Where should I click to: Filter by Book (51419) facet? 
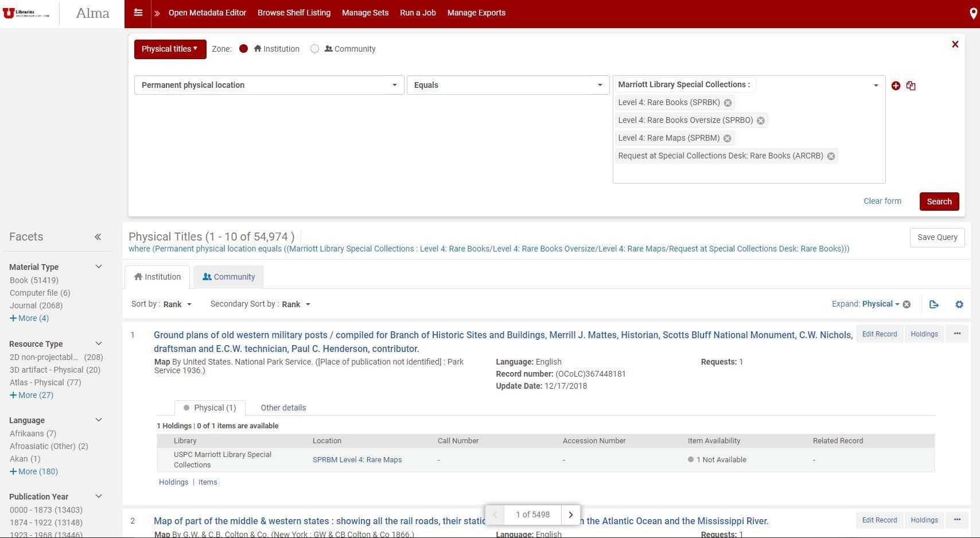(x=34, y=280)
